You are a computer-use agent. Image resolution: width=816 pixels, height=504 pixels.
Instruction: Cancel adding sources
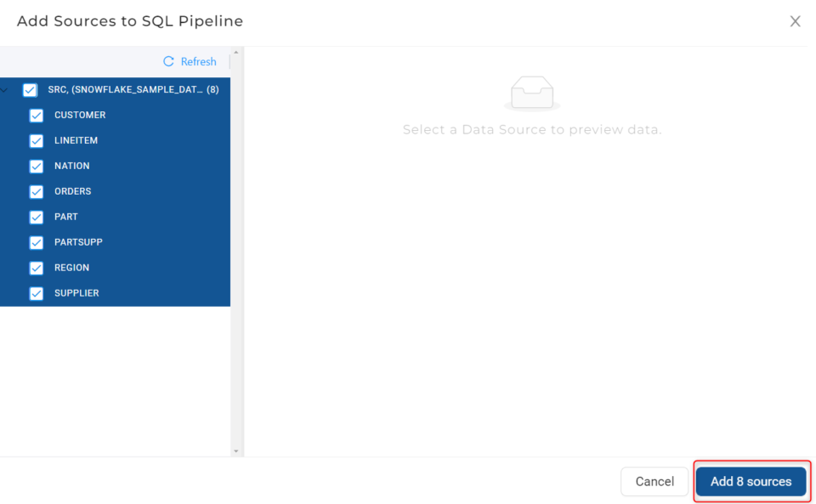(x=654, y=481)
